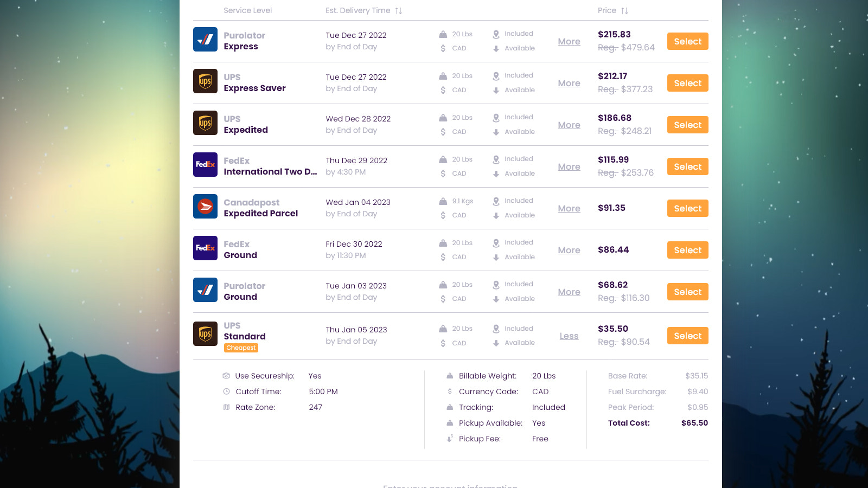Click the Fuel Surcharge $9.40 value
The image size is (868, 488).
(x=698, y=391)
